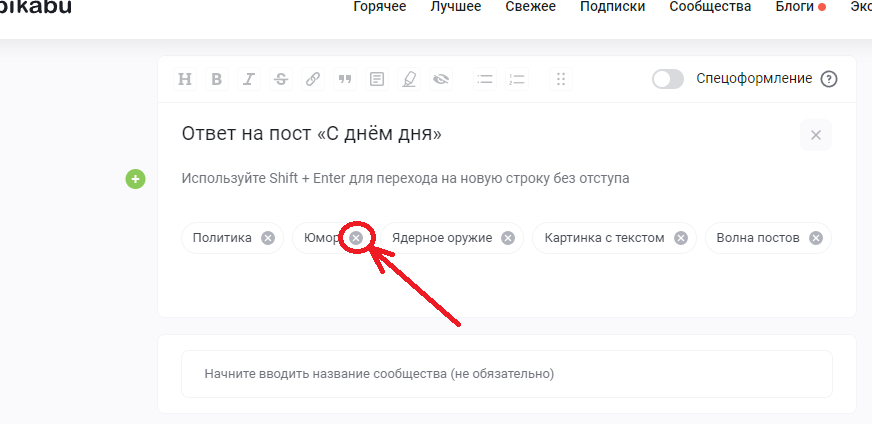Open the Горячее section

(380, 7)
